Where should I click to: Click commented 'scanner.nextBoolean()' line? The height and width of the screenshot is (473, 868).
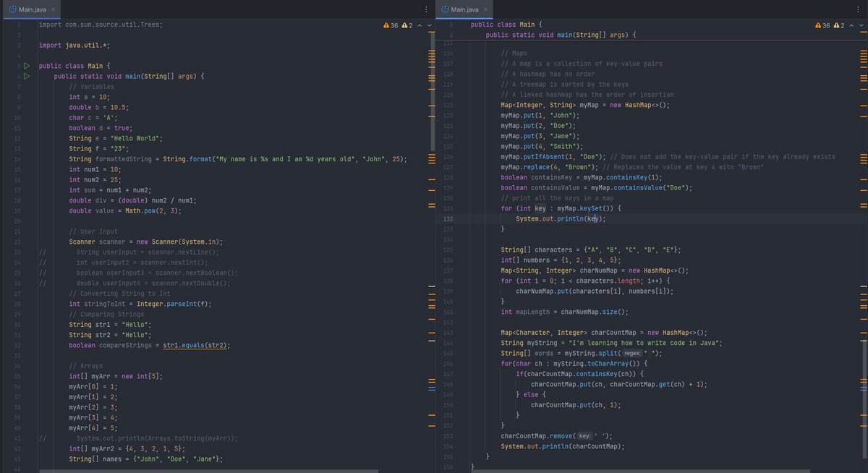tap(157, 273)
